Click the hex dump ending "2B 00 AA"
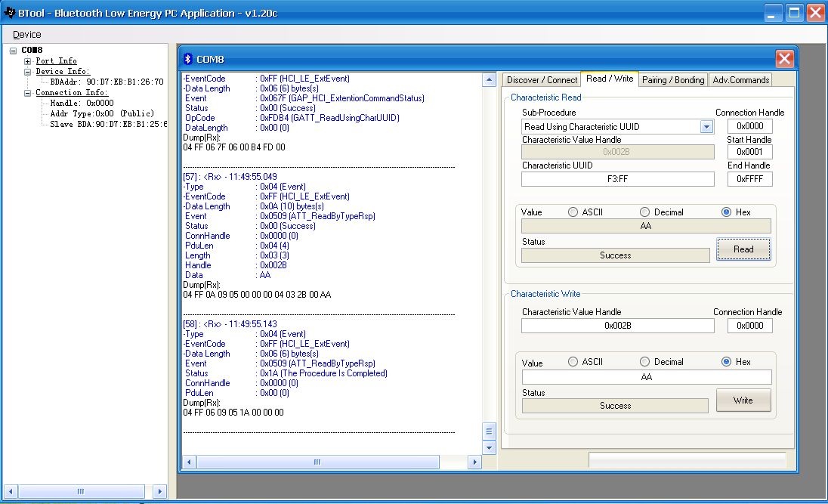Viewport: 828px width, 504px height. tap(257, 295)
